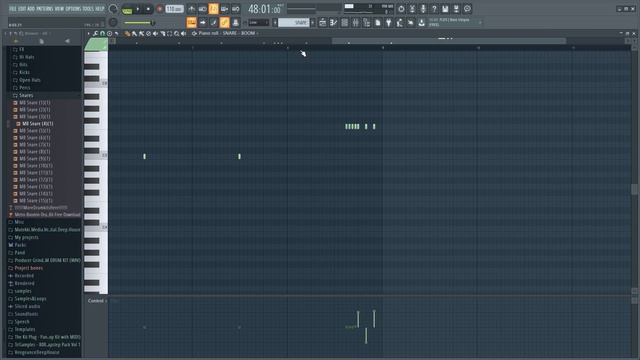Click the microphone audio recording icon

tap(423, 9)
